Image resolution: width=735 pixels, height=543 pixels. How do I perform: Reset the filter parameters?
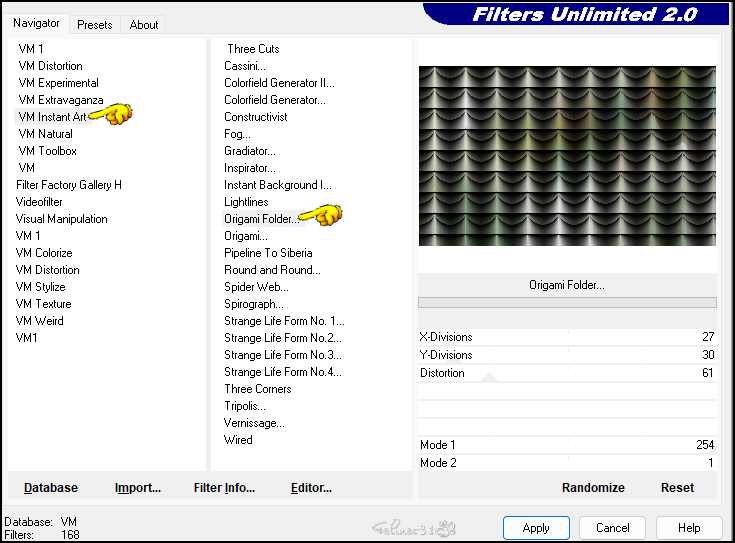pos(677,488)
